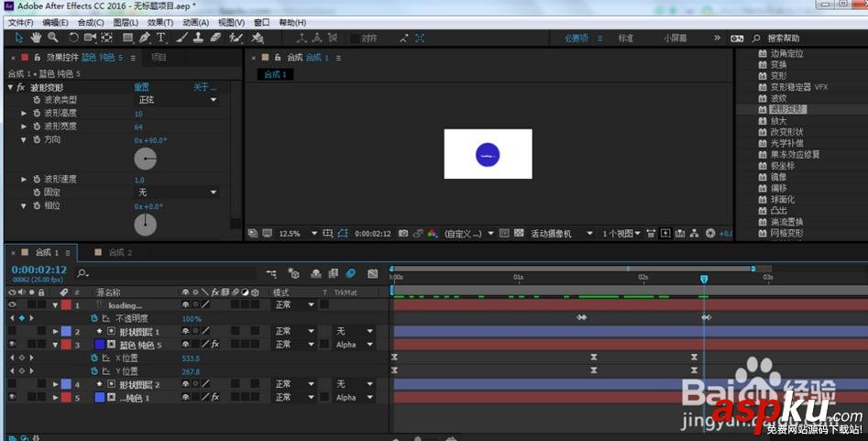Toggle the frame blending icon in timeline

coord(334,273)
